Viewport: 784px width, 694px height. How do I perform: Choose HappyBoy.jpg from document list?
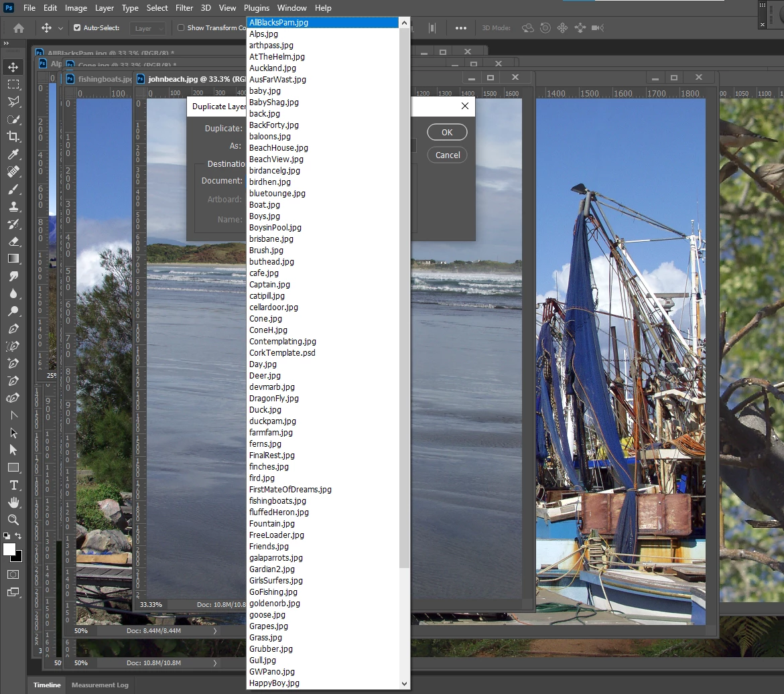[x=323, y=683]
